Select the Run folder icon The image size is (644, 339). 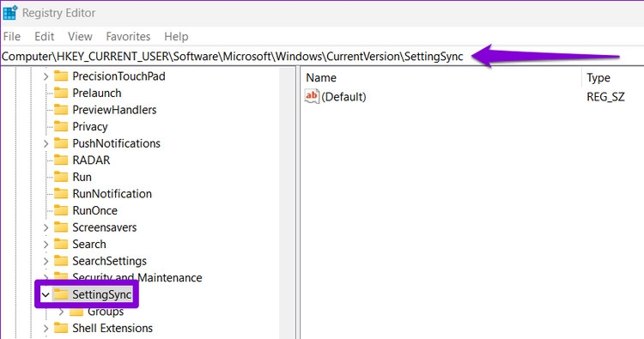click(x=61, y=177)
